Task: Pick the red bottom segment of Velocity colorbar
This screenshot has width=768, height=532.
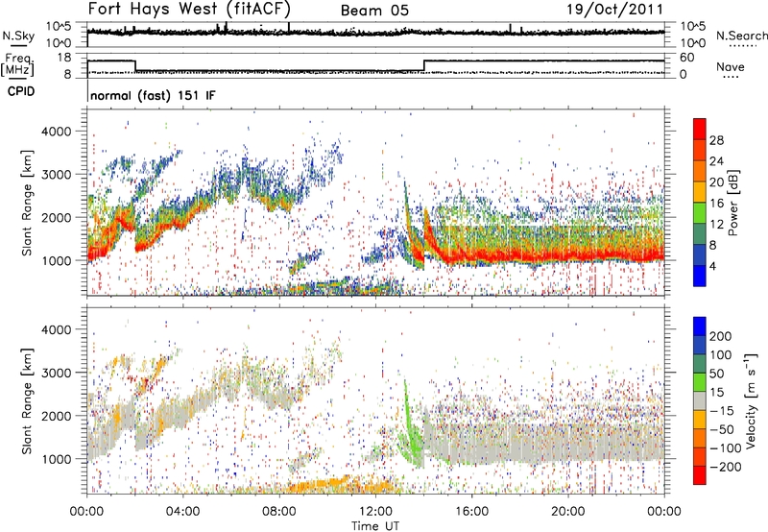Action: pyautogui.click(x=700, y=475)
